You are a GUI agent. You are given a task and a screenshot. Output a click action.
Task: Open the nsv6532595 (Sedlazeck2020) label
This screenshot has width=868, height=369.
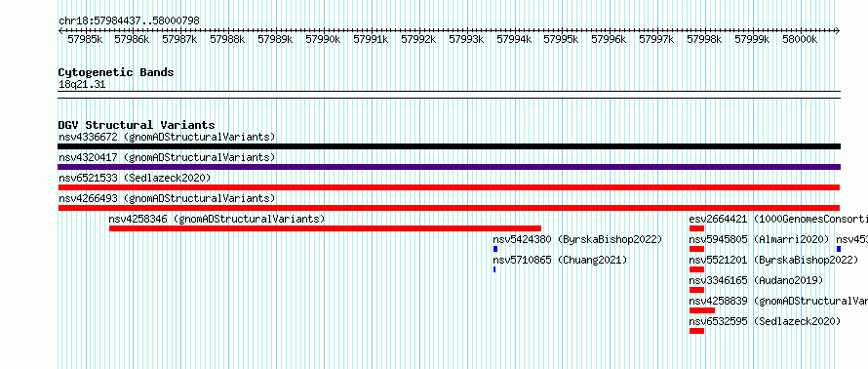tap(765, 321)
